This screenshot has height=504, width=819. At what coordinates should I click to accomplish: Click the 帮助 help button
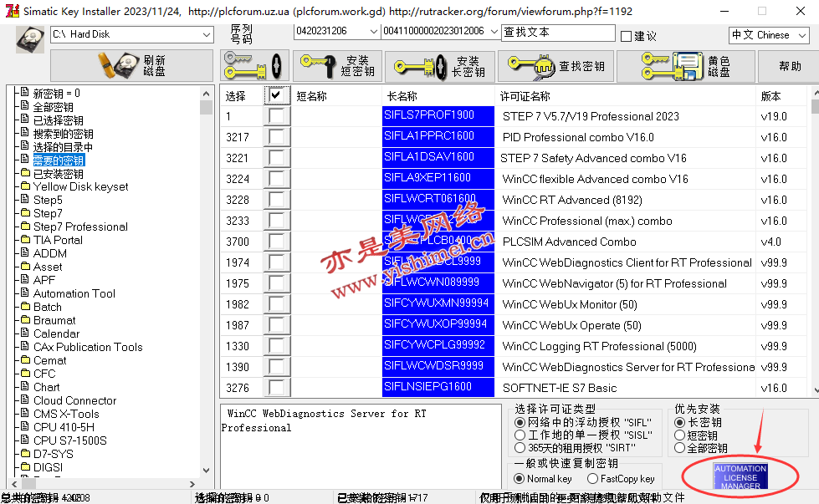click(x=789, y=66)
